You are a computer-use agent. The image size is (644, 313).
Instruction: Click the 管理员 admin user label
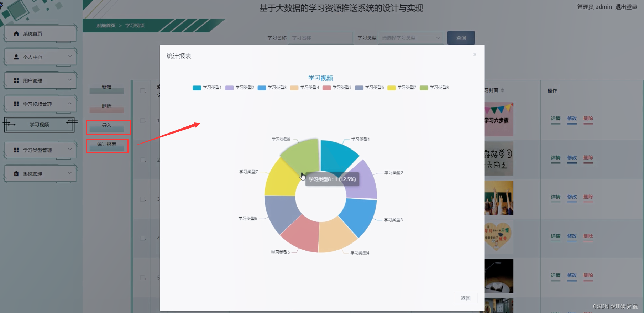click(595, 7)
